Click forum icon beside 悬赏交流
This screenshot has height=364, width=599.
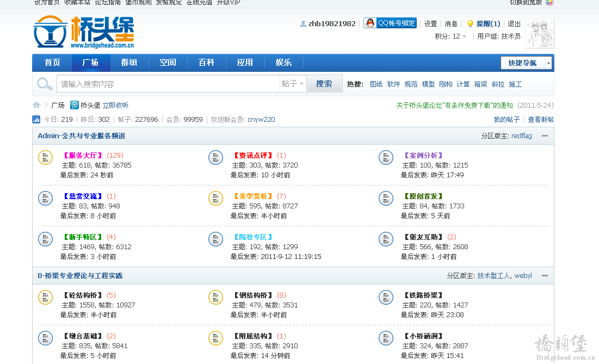(46, 198)
